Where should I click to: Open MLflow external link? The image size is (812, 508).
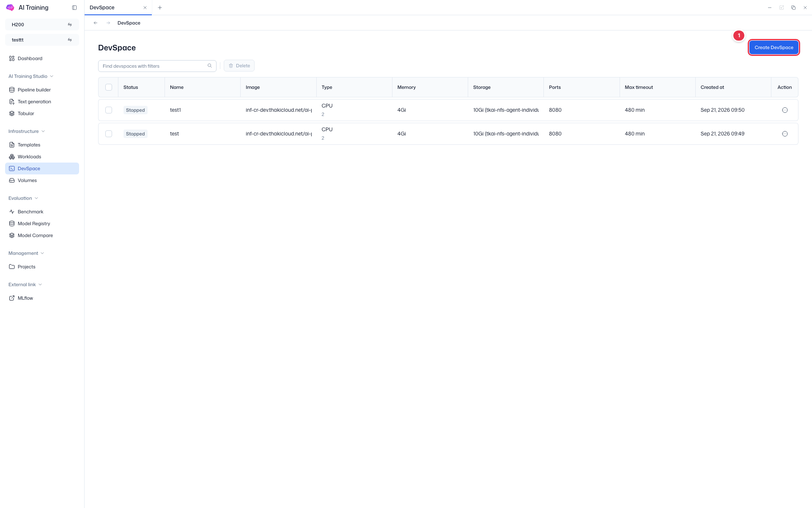[42, 298]
